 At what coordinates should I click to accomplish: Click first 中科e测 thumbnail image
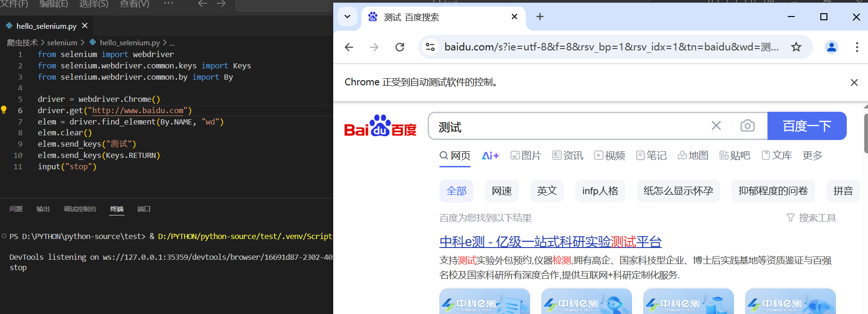485,301
